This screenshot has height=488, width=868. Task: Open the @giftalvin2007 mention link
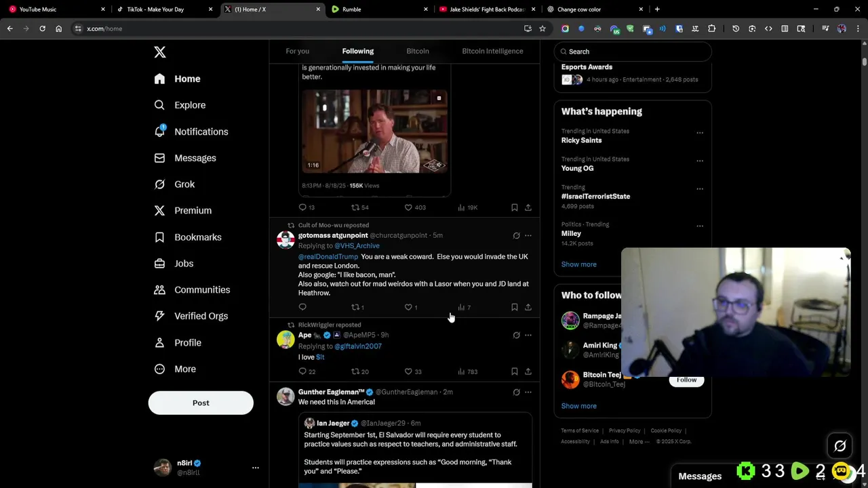click(358, 346)
